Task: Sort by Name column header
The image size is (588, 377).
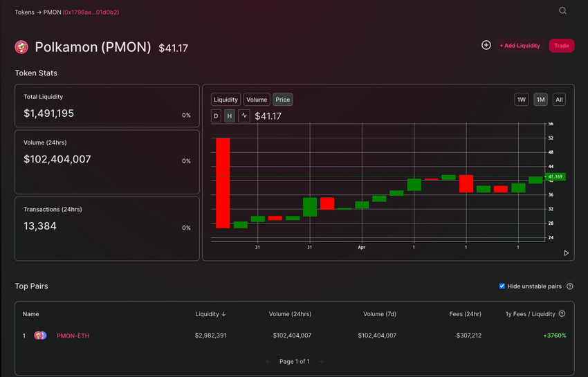Action: (30, 314)
